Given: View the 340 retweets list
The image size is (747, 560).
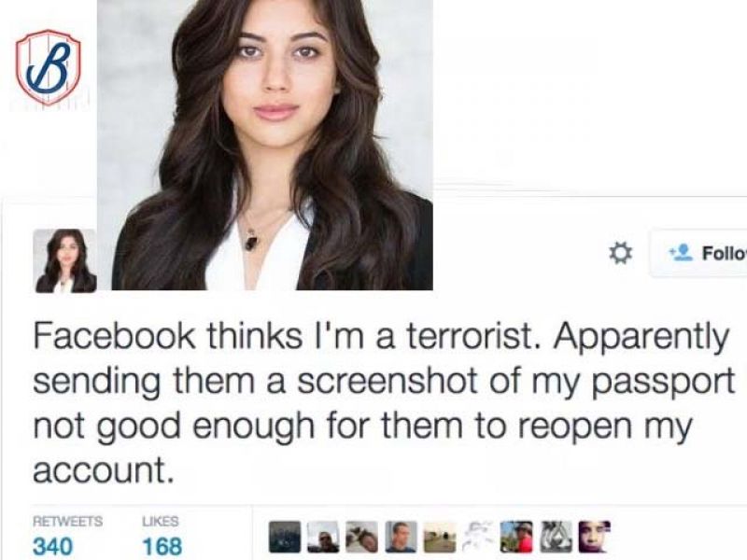Looking at the screenshot, I should click(x=52, y=546).
